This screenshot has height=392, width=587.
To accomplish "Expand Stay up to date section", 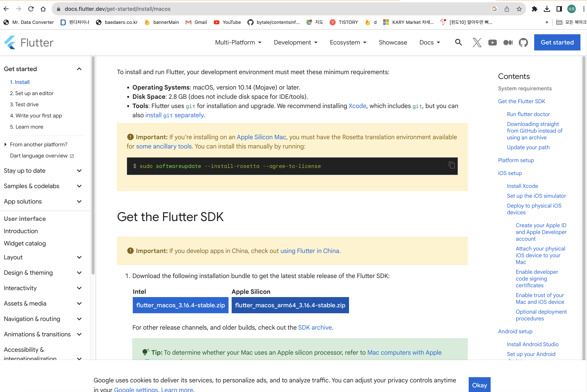I will (79, 171).
